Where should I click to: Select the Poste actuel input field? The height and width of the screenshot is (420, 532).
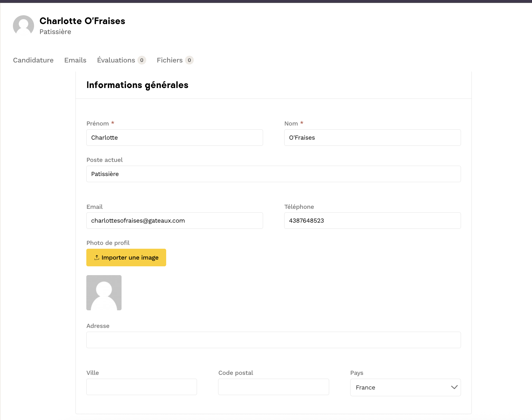[x=273, y=174]
